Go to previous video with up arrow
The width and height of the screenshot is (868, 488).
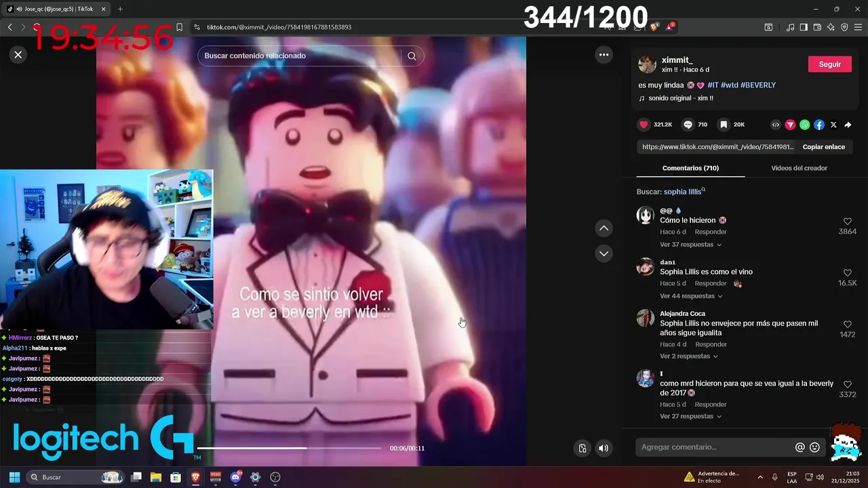604,228
